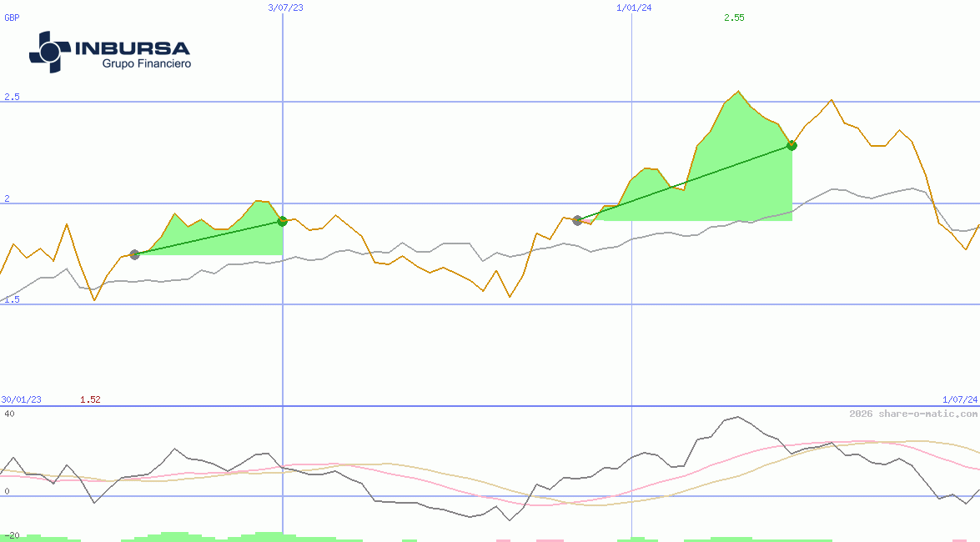The height and width of the screenshot is (542, 980).
Task: Click the 2.5 price axis label
Action: (x=12, y=98)
